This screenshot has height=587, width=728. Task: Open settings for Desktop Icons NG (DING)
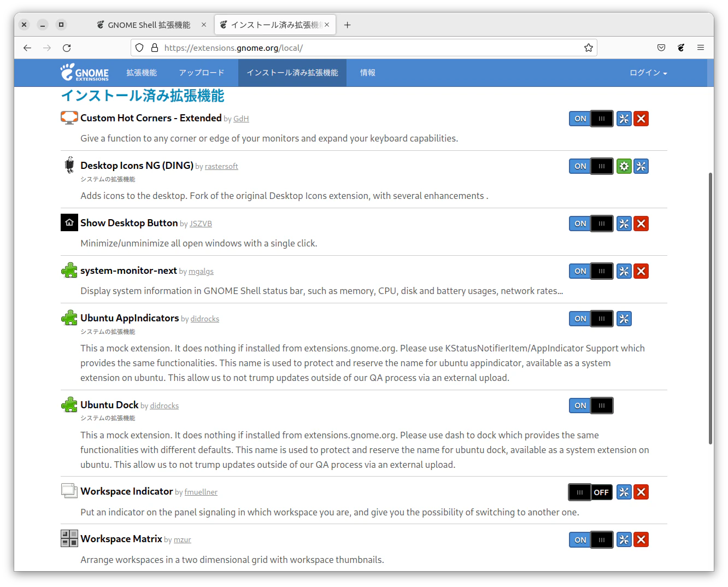[x=641, y=166]
